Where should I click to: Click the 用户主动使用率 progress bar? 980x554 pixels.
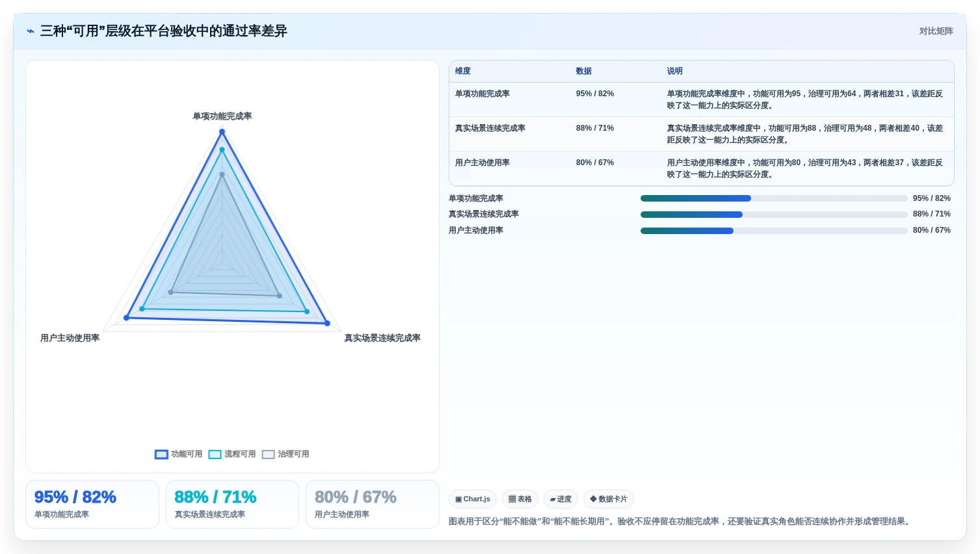point(774,231)
